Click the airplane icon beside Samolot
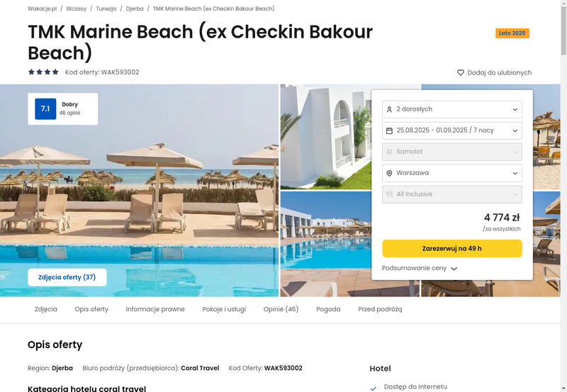Viewport: 567px width, 392px height. tap(389, 152)
